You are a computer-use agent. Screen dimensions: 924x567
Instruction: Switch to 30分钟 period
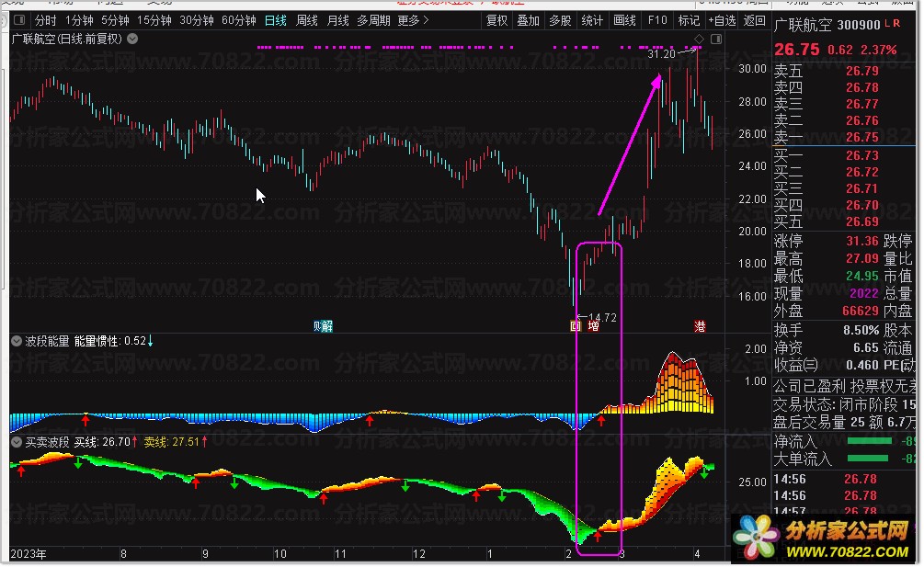click(196, 20)
